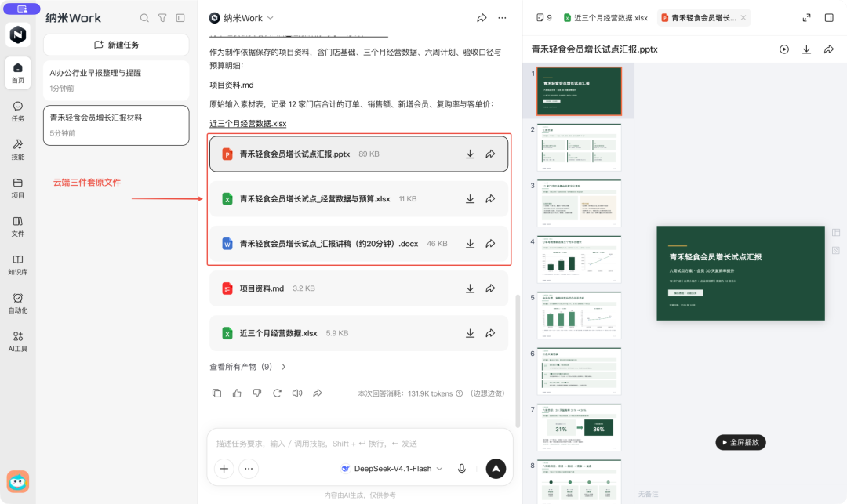The image size is (847, 504).
Task: Share the conversation from the chat header
Action: point(482,18)
